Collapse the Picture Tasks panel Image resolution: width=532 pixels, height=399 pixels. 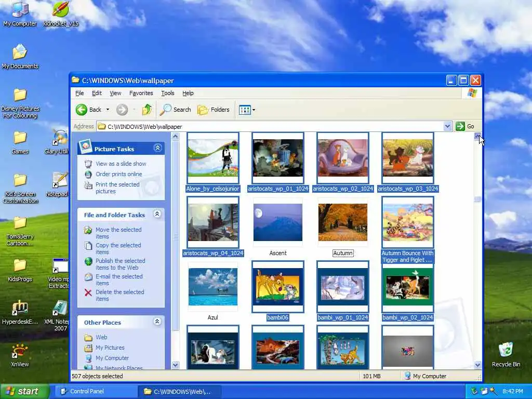[x=157, y=148]
